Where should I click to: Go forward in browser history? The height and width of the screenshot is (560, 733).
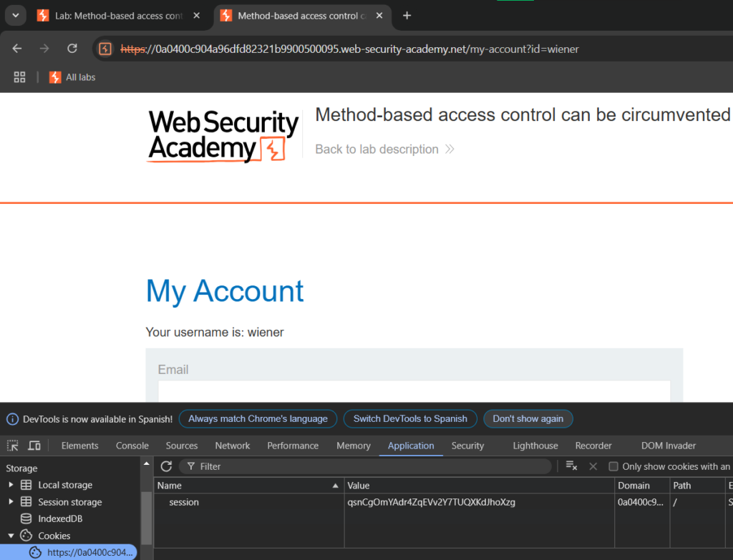click(x=44, y=49)
